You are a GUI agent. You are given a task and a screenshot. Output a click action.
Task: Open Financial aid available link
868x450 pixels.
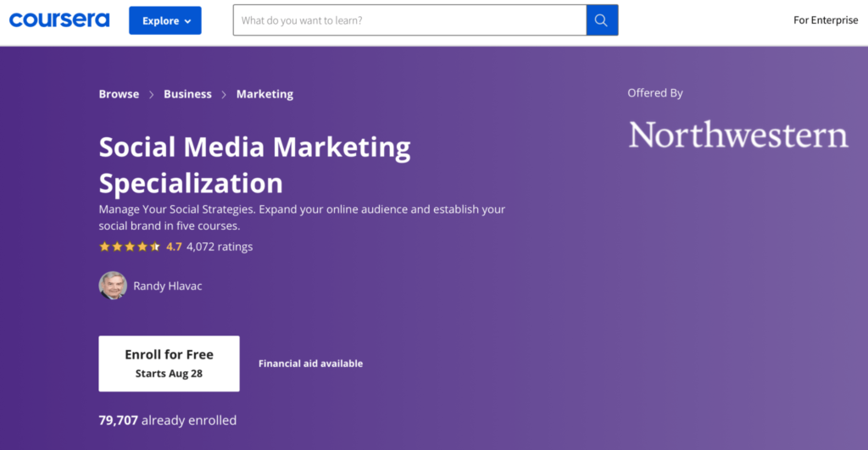pos(310,364)
